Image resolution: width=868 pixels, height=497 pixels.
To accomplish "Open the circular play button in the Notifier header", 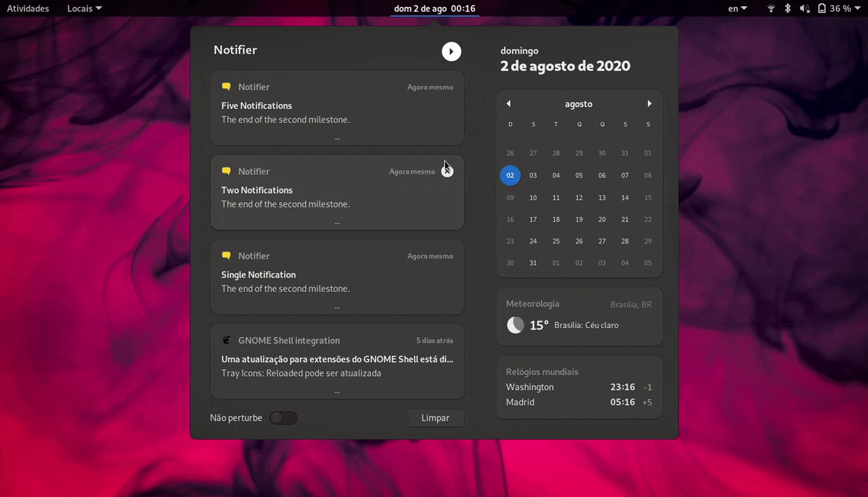I will 451,51.
